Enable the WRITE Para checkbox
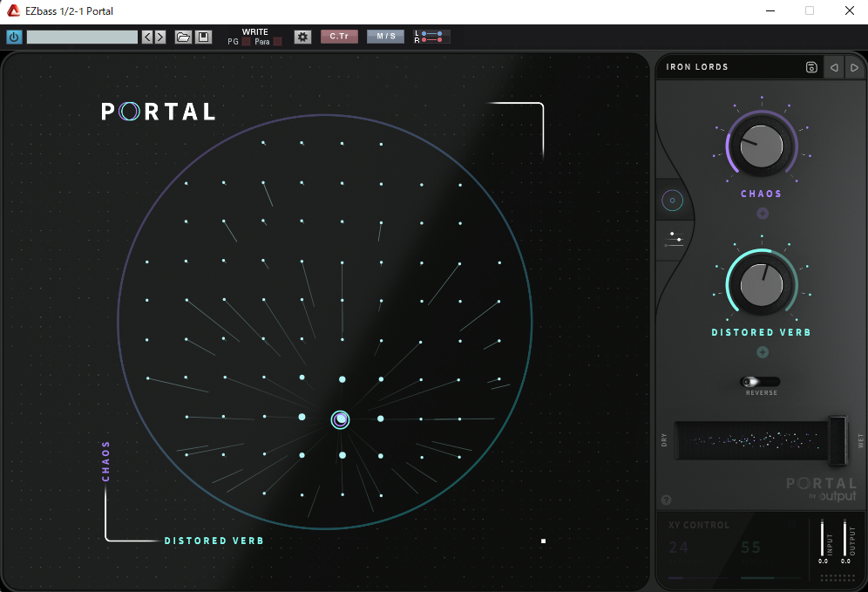The image size is (868, 592). [278, 42]
